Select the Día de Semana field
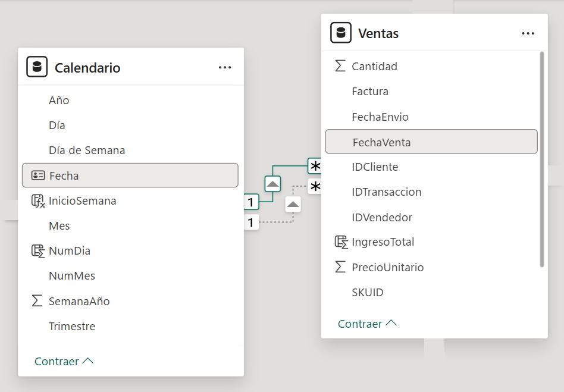Screen dimensions: 564x392 [87, 150]
